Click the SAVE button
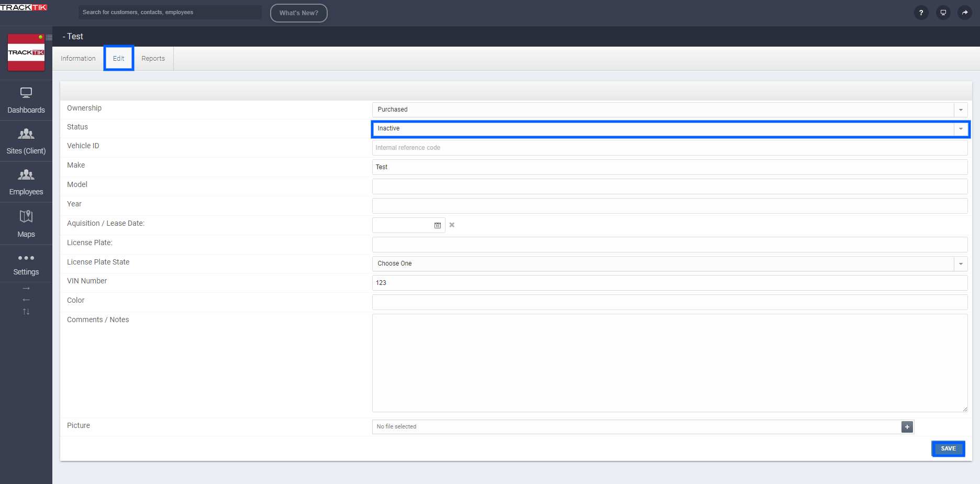 949,449
